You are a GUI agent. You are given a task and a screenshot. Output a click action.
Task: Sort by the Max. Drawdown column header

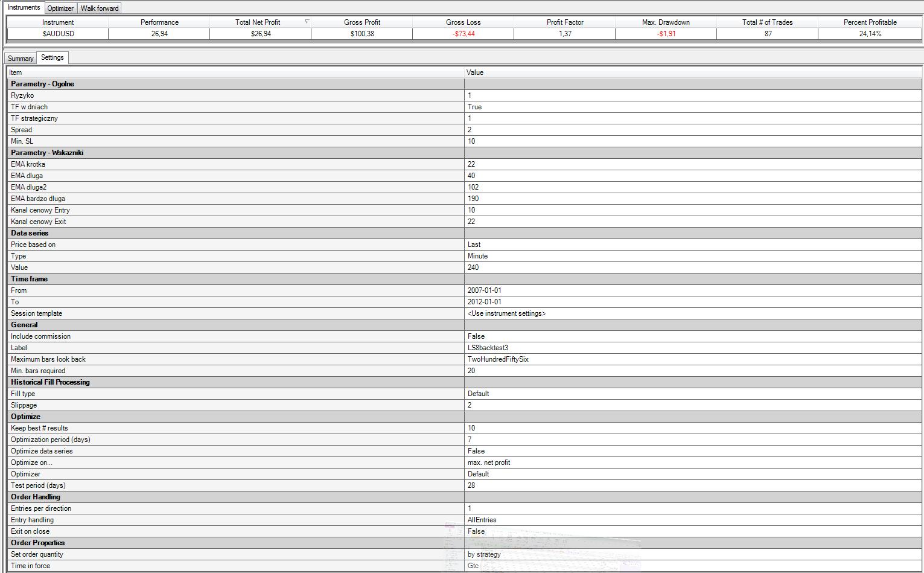(666, 22)
